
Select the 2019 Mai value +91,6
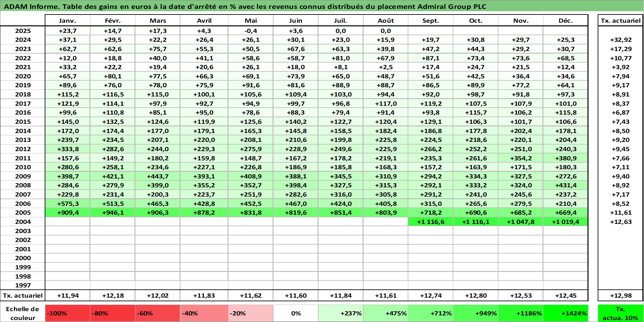click(250, 85)
